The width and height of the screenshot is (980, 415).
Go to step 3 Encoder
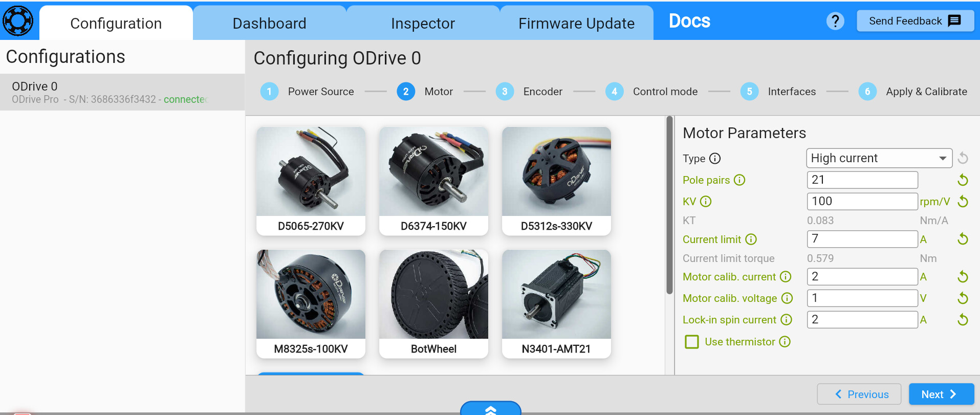pyautogui.click(x=529, y=92)
